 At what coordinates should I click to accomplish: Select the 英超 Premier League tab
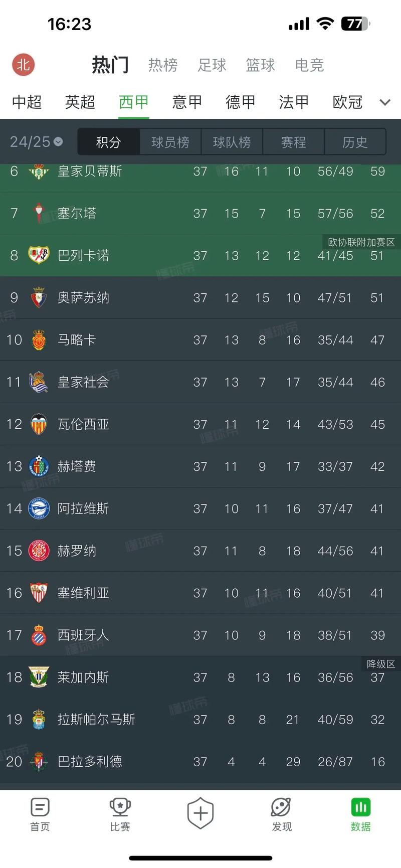pyautogui.click(x=80, y=102)
